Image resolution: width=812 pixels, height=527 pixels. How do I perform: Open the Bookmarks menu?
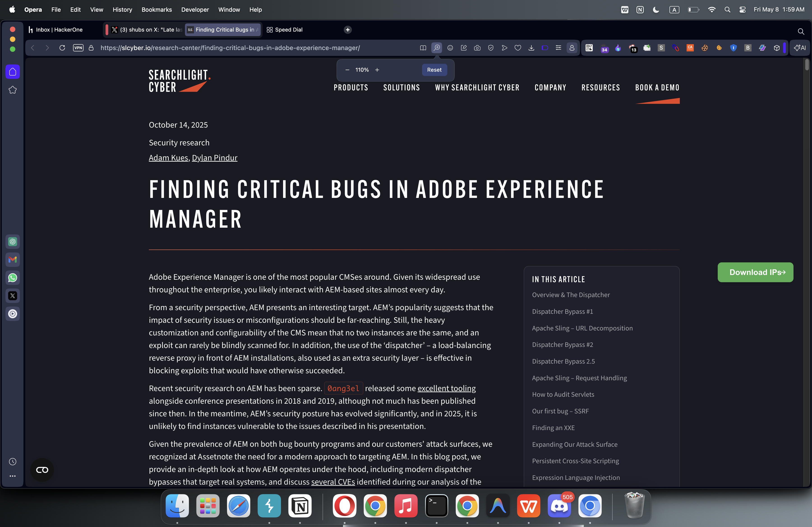[x=157, y=9]
